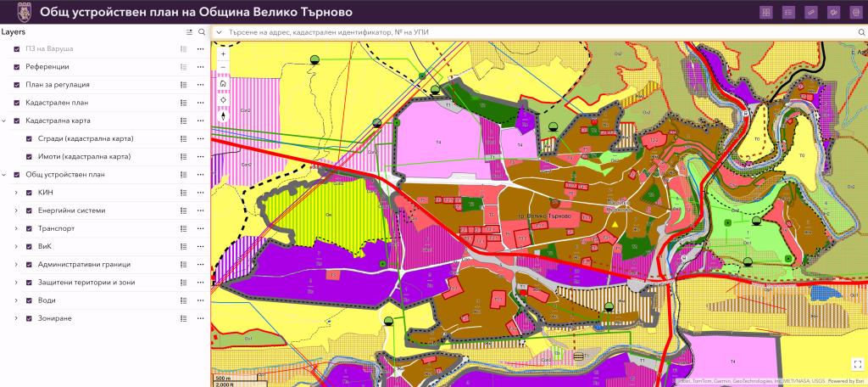This screenshot has width=868, height=387.
Task: Show legend for Имоти (кадастрална карта)
Action: point(184,156)
